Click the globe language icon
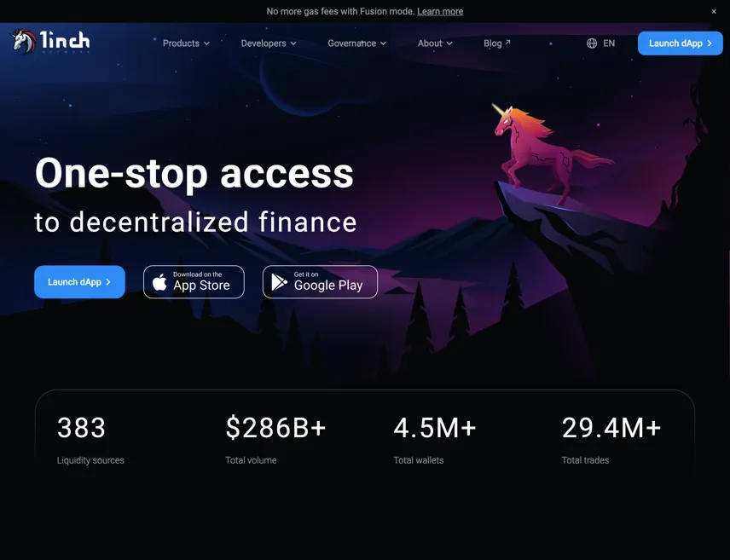This screenshot has width=730, height=560. (592, 43)
